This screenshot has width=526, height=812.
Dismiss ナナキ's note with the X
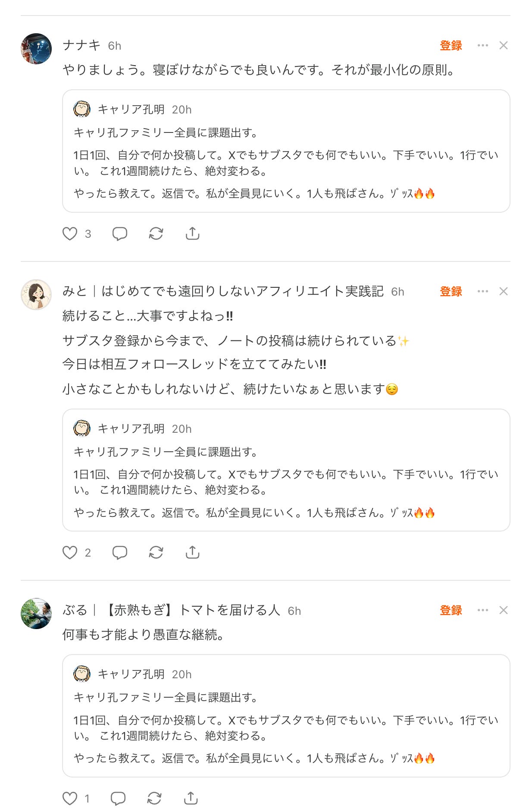pos(503,45)
